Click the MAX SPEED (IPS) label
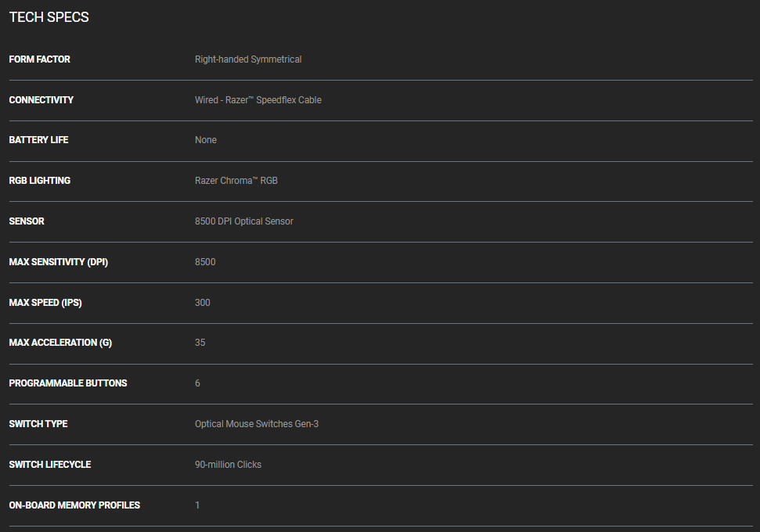 pyautogui.click(x=45, y=303)
